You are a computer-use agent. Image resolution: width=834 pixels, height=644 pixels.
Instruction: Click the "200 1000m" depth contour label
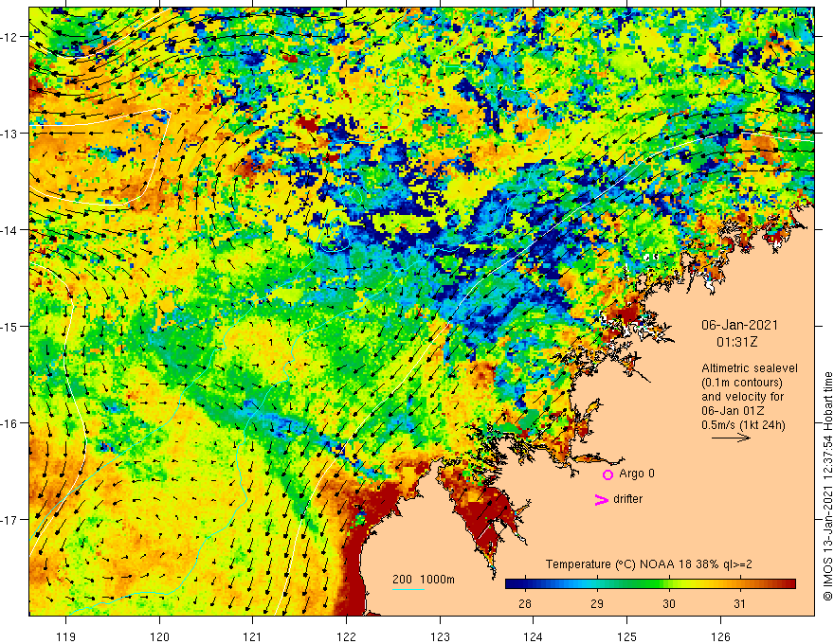[x=424, y=580]
